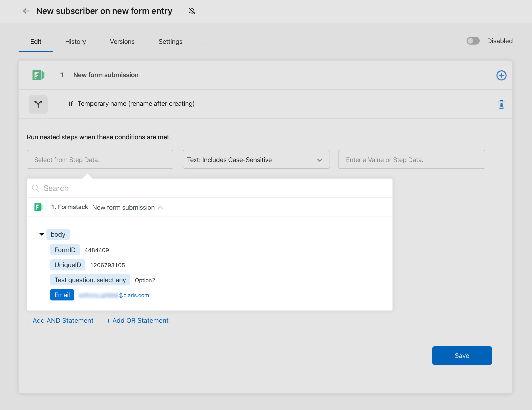Viewport: 532px width, 410px height.
Task: Click the Formstack trigger icon
Action: [x=39, y=75]
